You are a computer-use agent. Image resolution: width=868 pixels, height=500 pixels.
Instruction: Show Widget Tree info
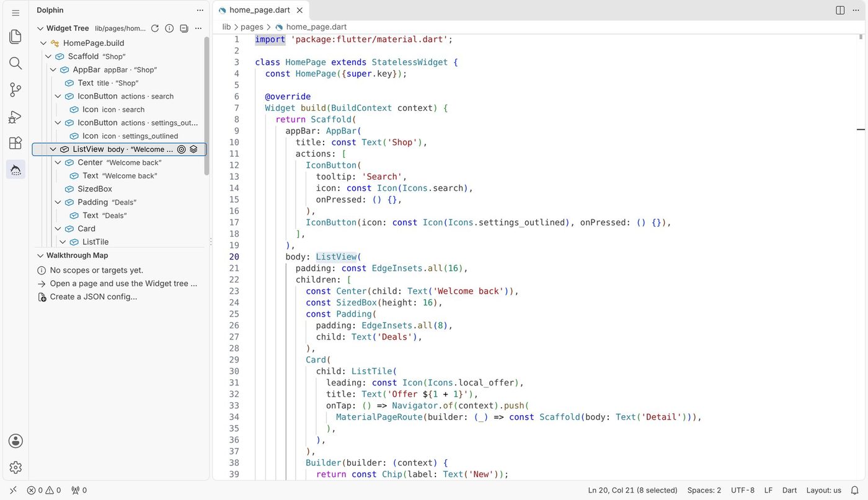[169, 29]
